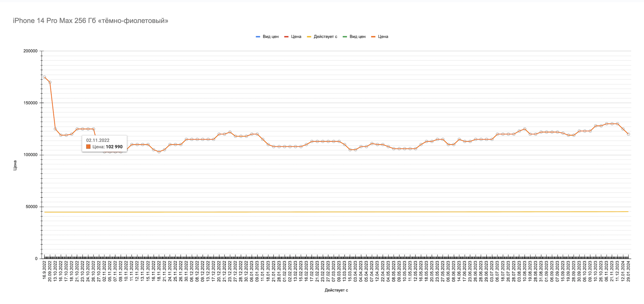Screen dimensions: 644x304
Task: Click the data point at 13.10.2022
Action: [x=55, y=129]
